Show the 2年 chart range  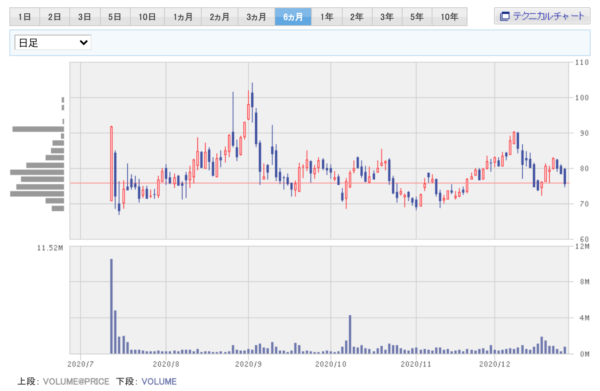pos(357,17)
